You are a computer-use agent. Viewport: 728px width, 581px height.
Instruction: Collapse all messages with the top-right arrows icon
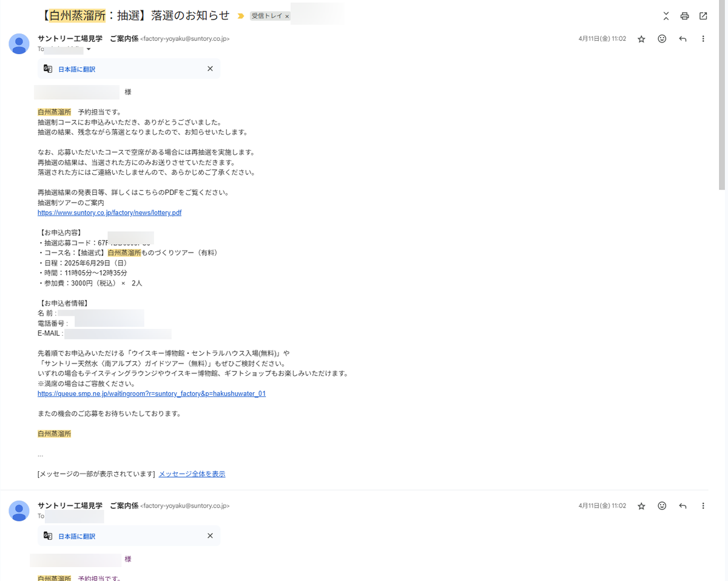[666, 16]
